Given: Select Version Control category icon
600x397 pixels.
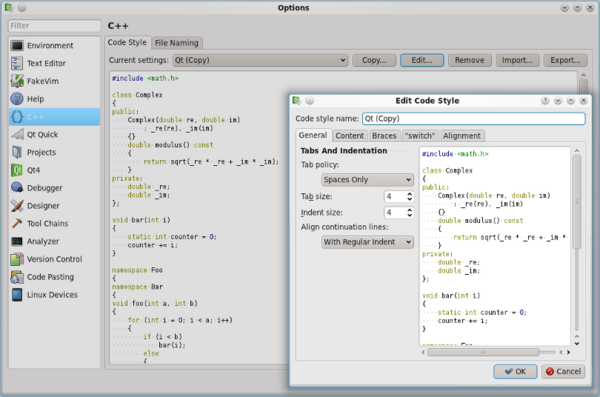Looking at the screenshot, I should (17, 259).
